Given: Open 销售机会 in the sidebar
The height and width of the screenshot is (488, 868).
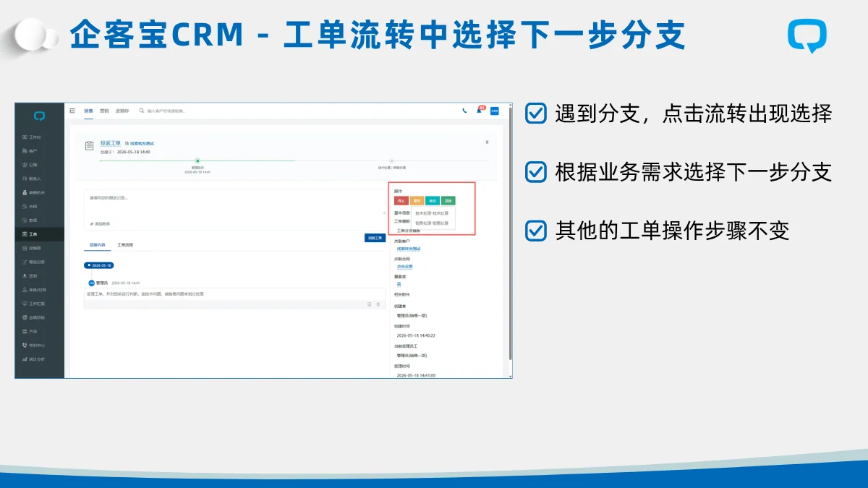Looking at the screenshot, I should click(x=33, y=192).
